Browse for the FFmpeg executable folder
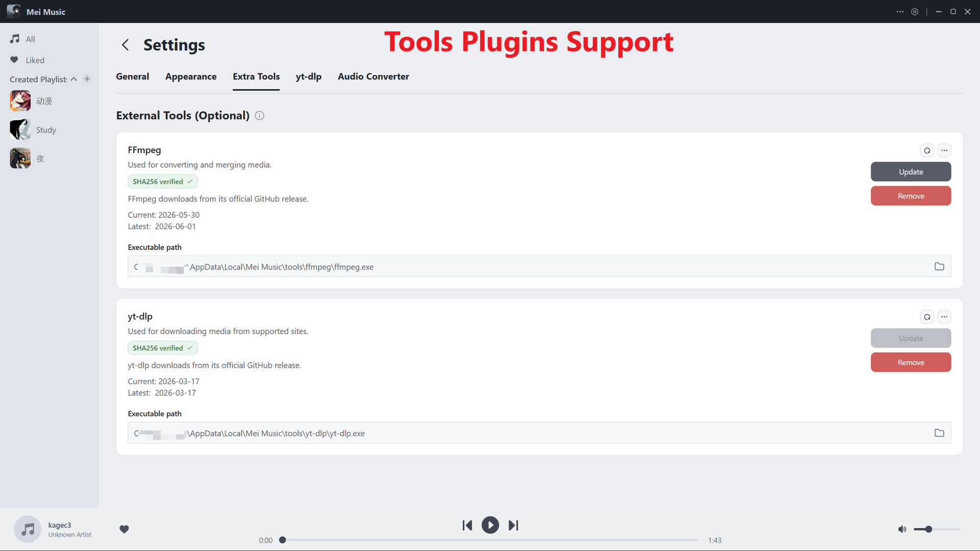Viewport: 980px width, 551px height. [x=939, y=267]
